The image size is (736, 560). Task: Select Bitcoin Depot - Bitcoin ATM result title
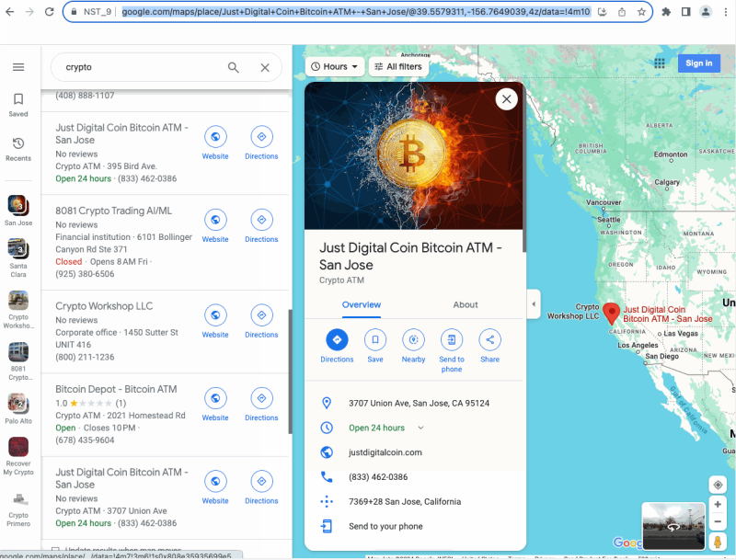(x=116, y=389)
